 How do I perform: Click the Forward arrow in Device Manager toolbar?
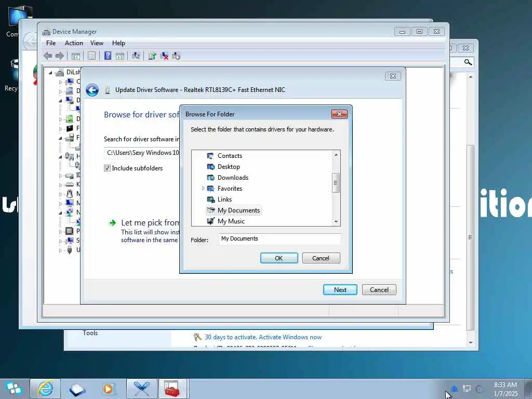(60, 56)
